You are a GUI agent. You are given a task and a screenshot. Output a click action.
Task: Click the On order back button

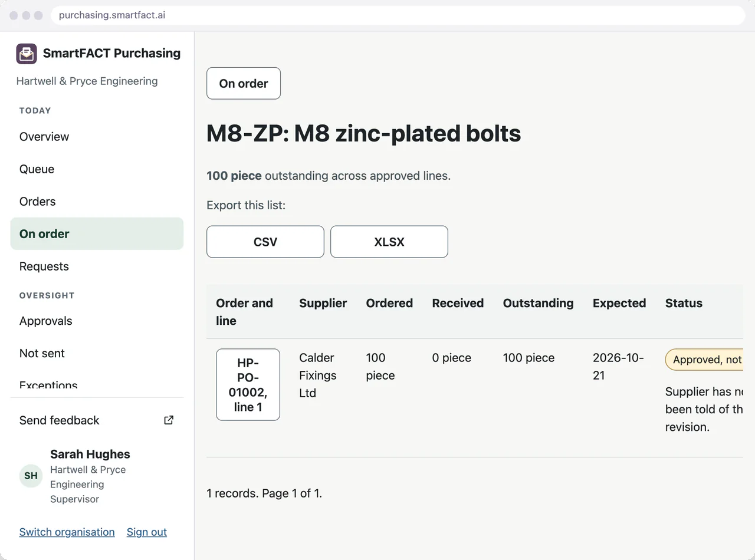pos(244,84)
